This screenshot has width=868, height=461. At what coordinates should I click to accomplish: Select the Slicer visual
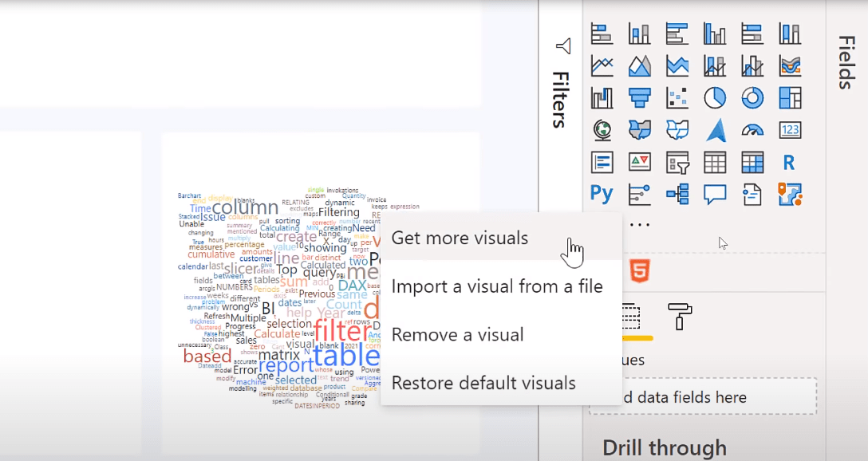[x=677, y=162]
